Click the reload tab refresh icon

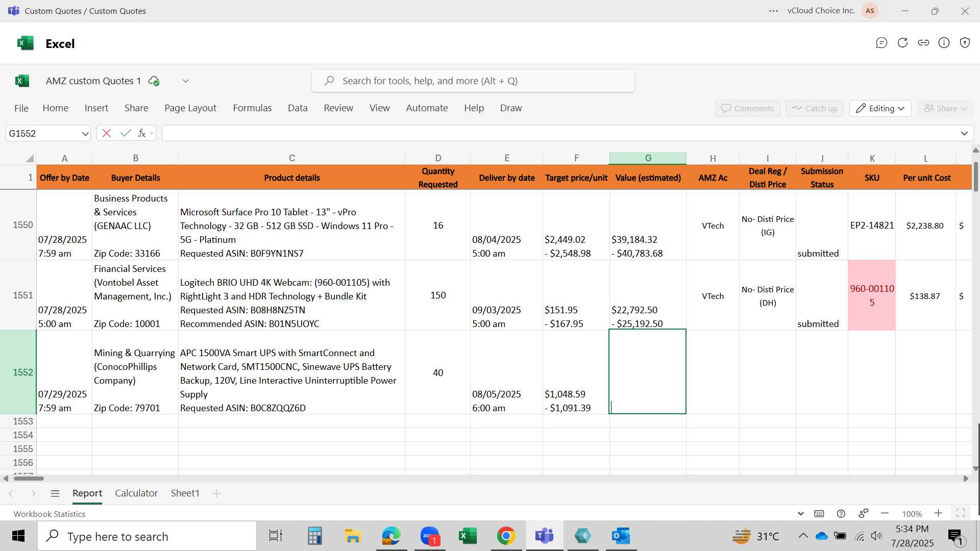902,43
